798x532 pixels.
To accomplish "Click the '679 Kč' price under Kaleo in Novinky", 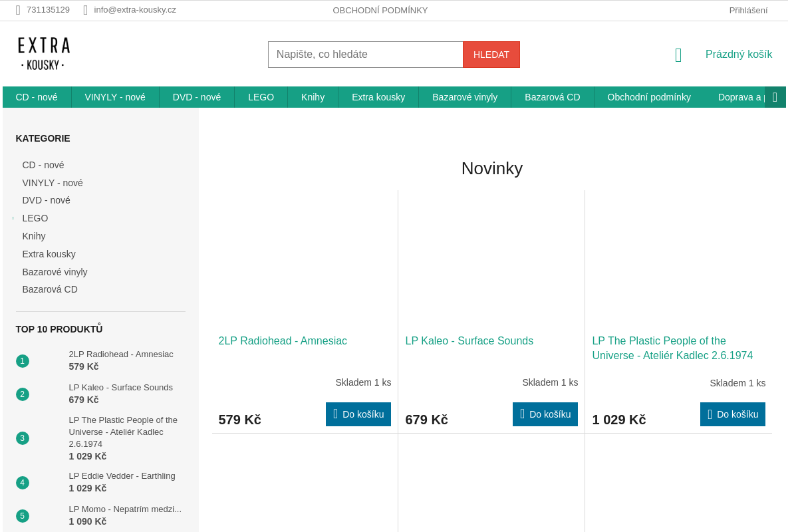I will [x=427, y=420].
